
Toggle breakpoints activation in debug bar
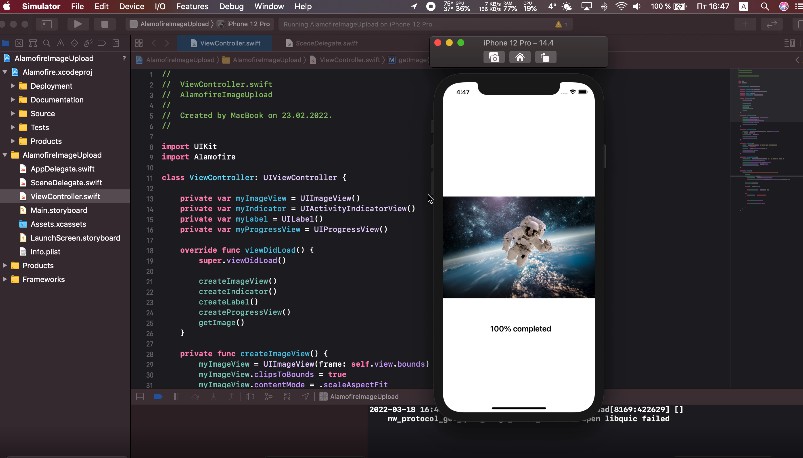point(158,397)
